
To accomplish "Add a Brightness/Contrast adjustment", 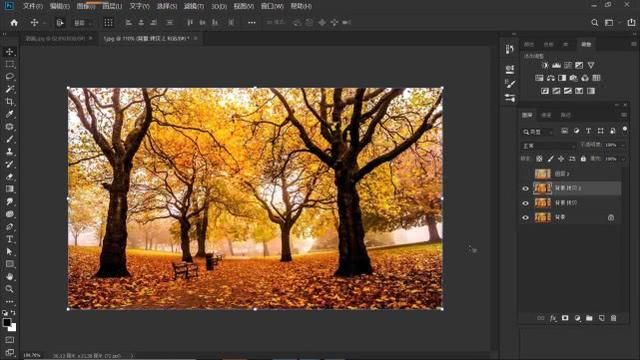I will (x=545, y=65).
